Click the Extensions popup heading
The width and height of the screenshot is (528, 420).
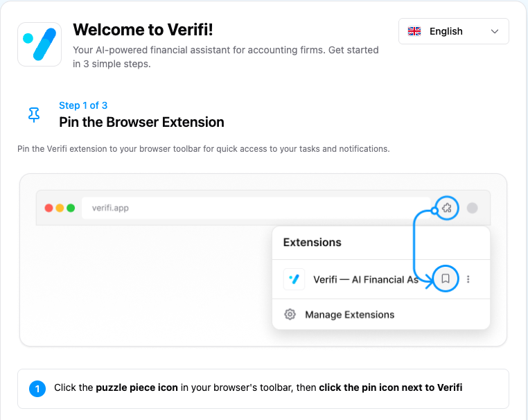[x=312, y=243]
